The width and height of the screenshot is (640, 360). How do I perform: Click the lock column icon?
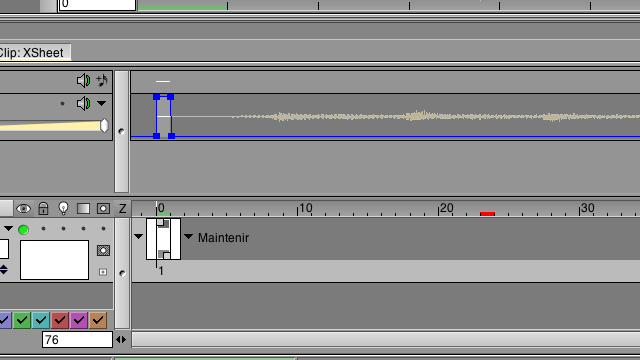tap(43, 209)
